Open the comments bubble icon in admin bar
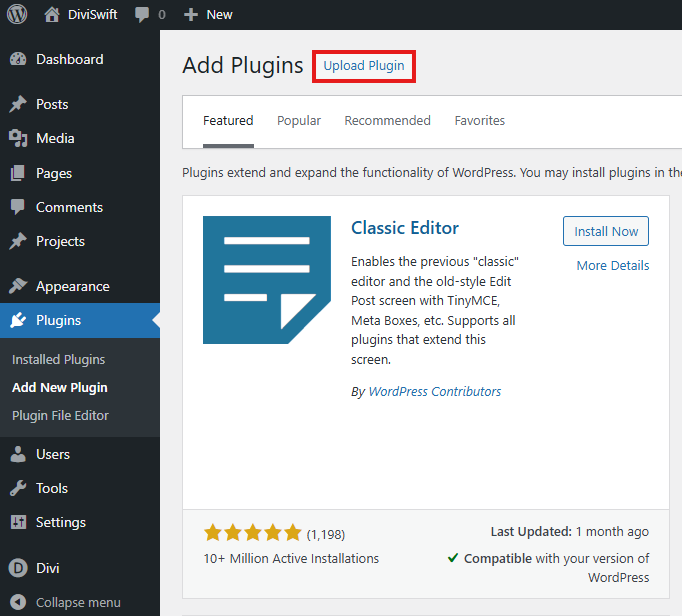 142,14
